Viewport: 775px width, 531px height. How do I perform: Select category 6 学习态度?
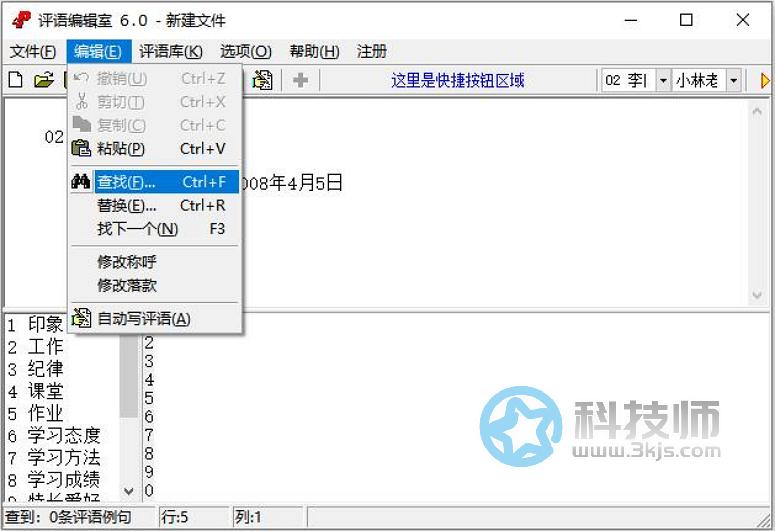pos(54,435)
